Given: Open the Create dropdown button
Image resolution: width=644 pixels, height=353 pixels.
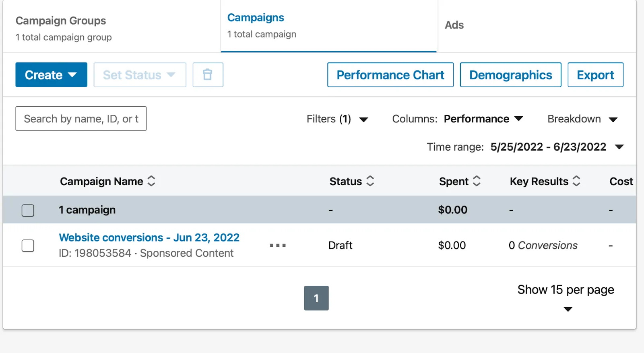Looking at the screenshot, I should click(51, 75).
